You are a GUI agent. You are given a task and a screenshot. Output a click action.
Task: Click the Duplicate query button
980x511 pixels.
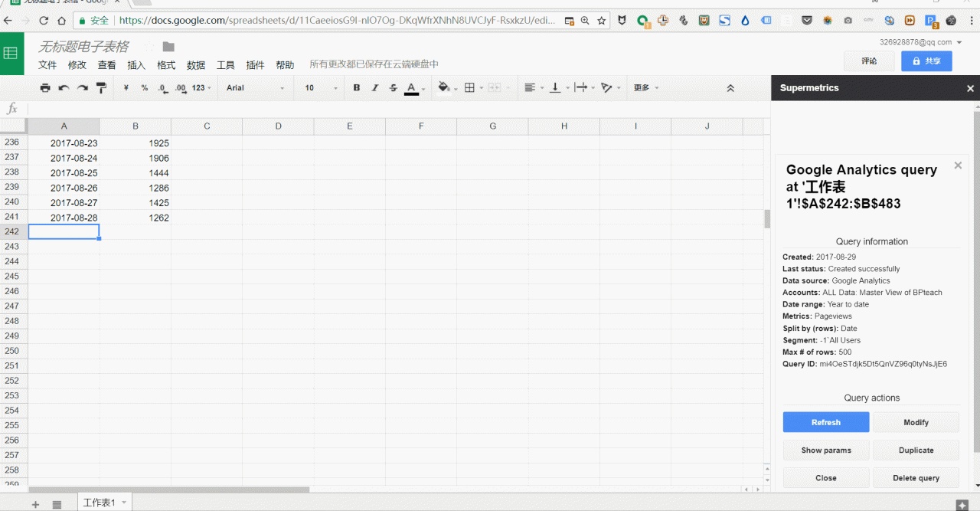[x=916, y=450]
